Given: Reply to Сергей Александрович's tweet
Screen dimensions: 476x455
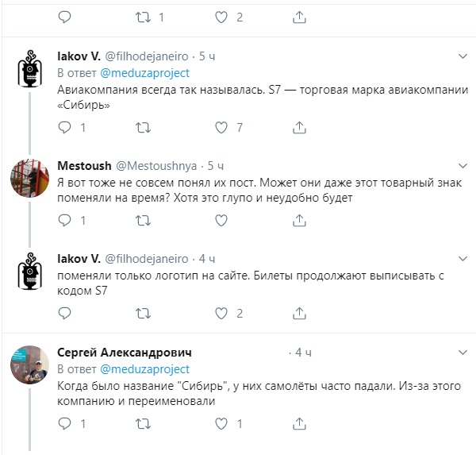Looking at the screenshot, I should (x=64, y=423).
